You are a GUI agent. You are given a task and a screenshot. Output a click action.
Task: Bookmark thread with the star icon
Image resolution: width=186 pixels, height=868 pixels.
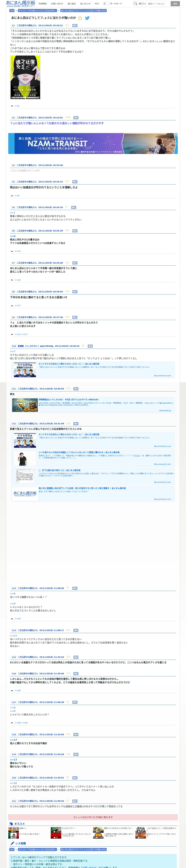[x=80, y=18]
